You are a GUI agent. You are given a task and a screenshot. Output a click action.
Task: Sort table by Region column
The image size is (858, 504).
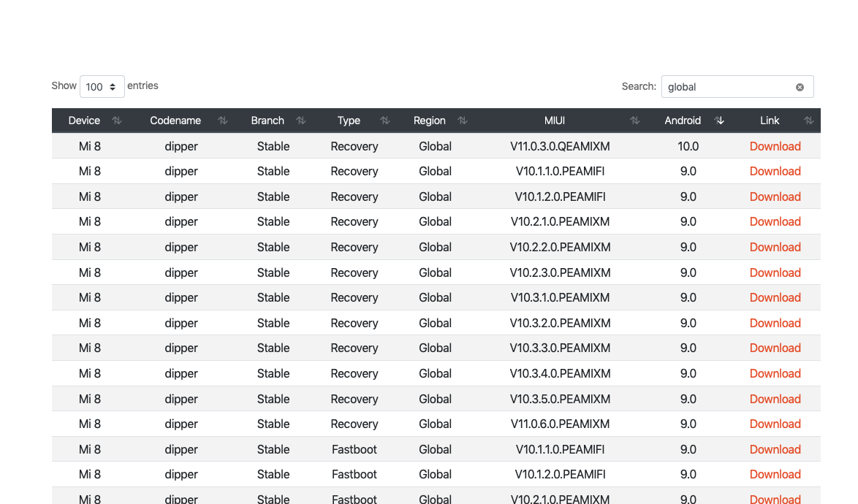(463, 121)
